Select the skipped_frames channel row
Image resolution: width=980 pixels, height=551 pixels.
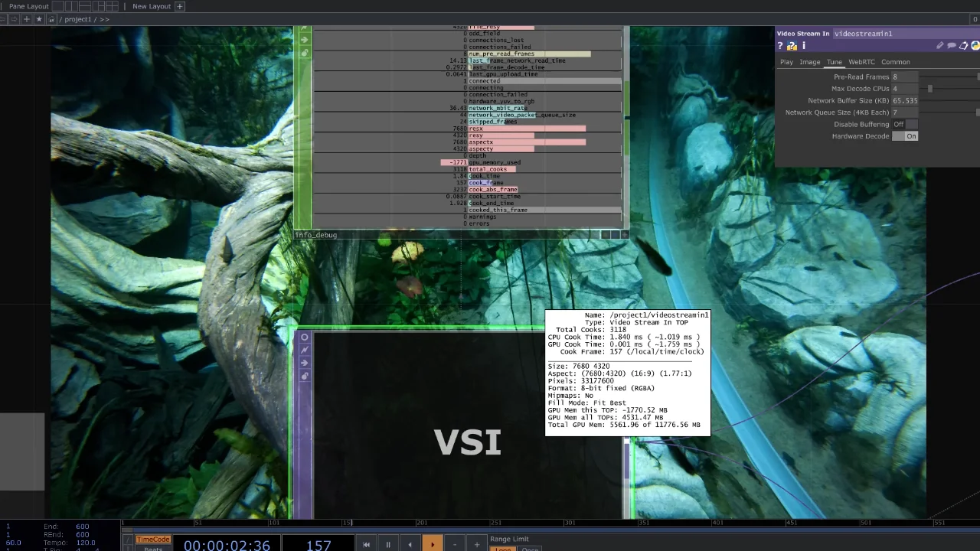pyautogui.click(x=467, y=122)
